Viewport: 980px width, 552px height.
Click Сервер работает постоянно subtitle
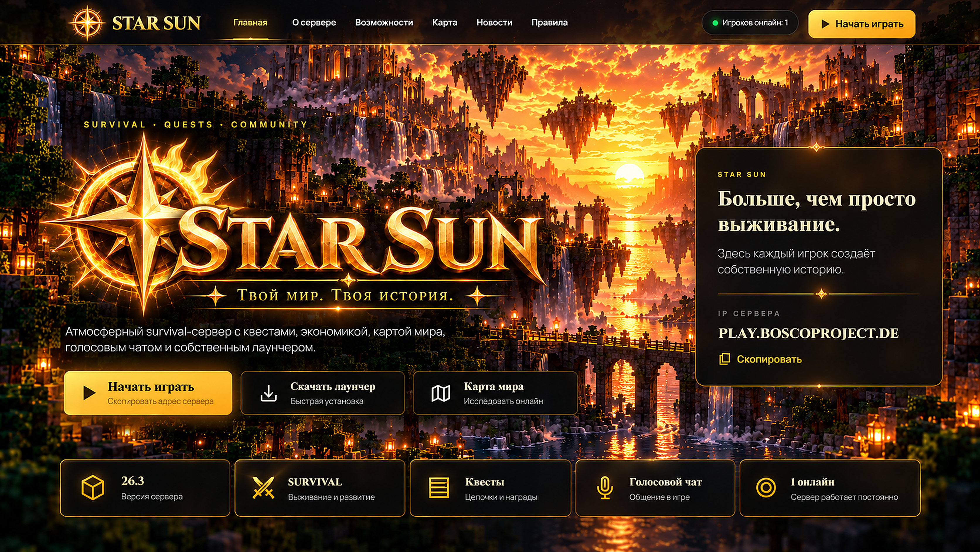pos(844,497)
